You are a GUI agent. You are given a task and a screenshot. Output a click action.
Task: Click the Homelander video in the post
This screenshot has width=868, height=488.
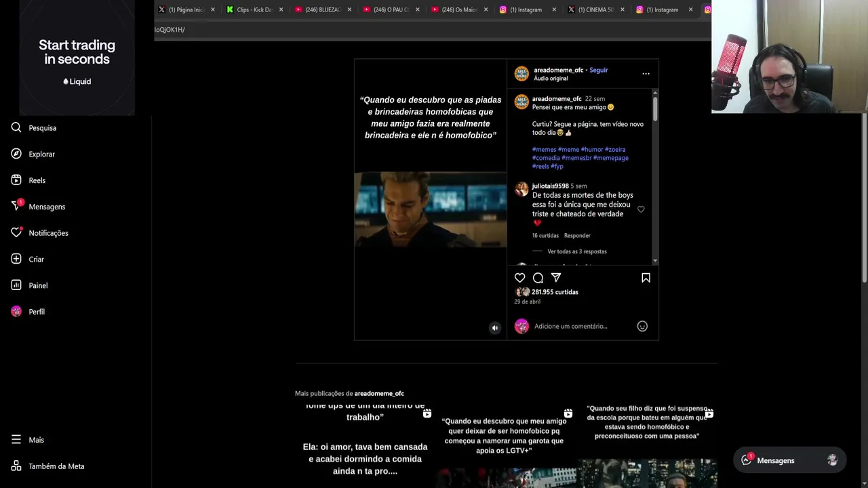[430, 209]
